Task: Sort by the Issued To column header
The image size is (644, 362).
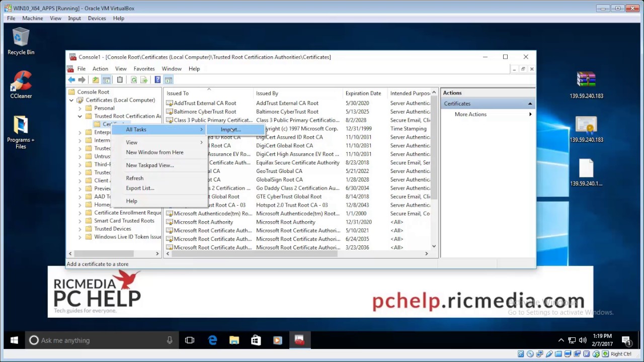Action: click(x=208, y=93)
